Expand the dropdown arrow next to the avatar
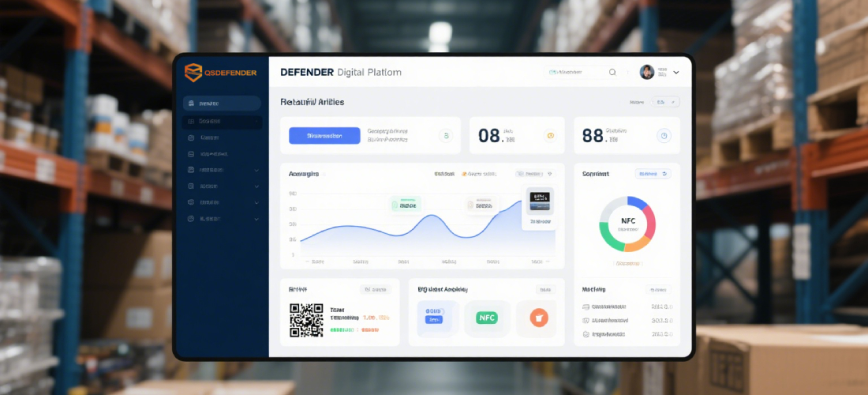The height and width of the screenshot is (395, 868). click(675, 72)
